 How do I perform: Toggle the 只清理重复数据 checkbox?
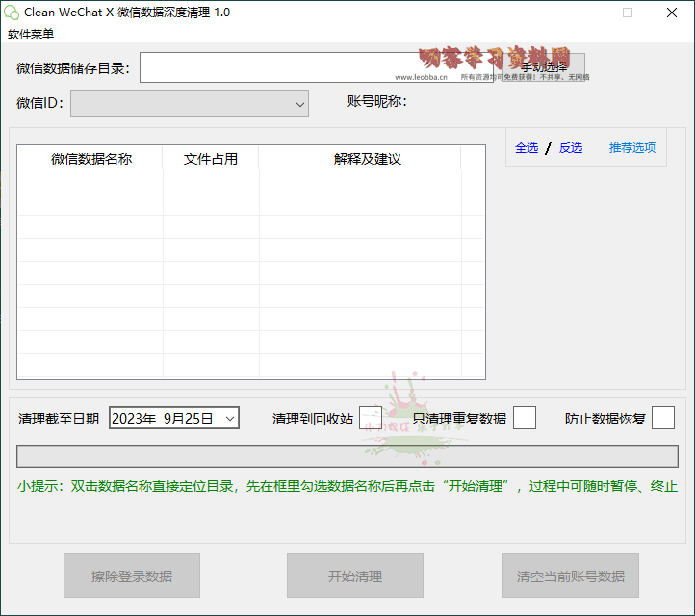point(525,418)
